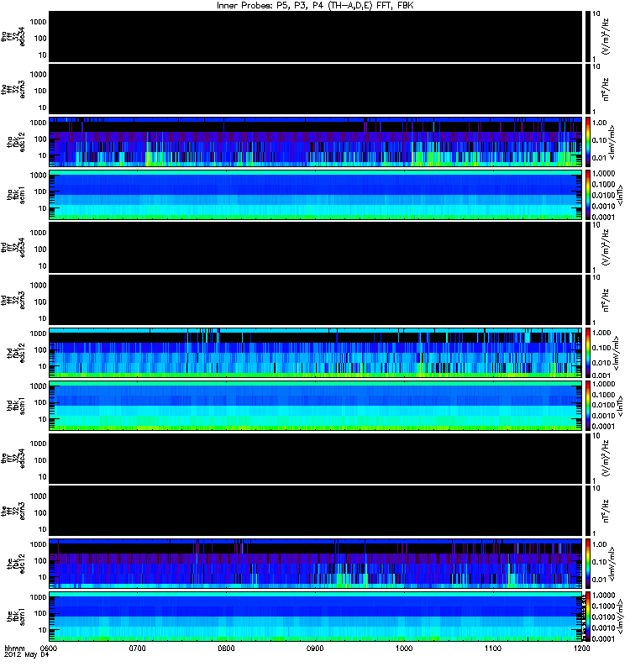This screenshot has height=672, width=630.
Task: Click the rainbow color bar beside tha fbk edc12
Action: tap(588, 141)
